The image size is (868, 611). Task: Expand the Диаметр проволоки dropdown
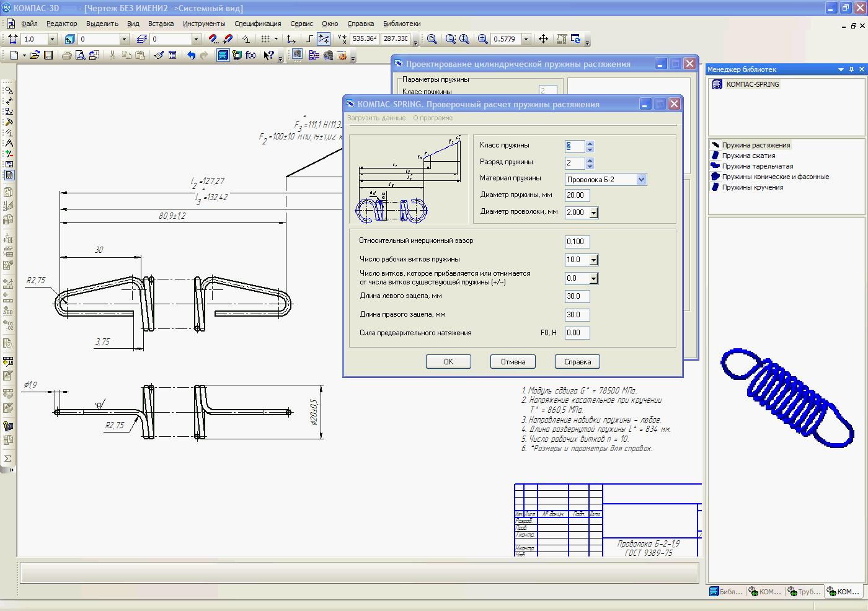point(593,213)
